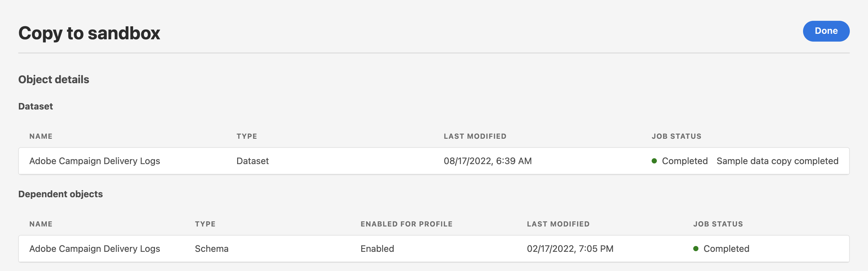Click the "Schema" type cell
This screenshot has width=868, height=271.
pos(211,248)
